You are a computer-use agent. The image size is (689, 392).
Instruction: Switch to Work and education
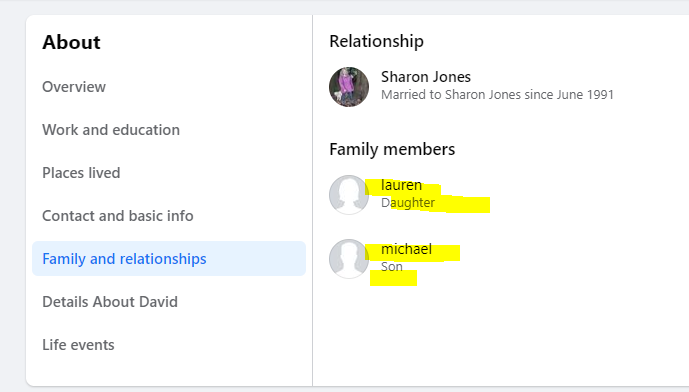[x=111, y=130]
